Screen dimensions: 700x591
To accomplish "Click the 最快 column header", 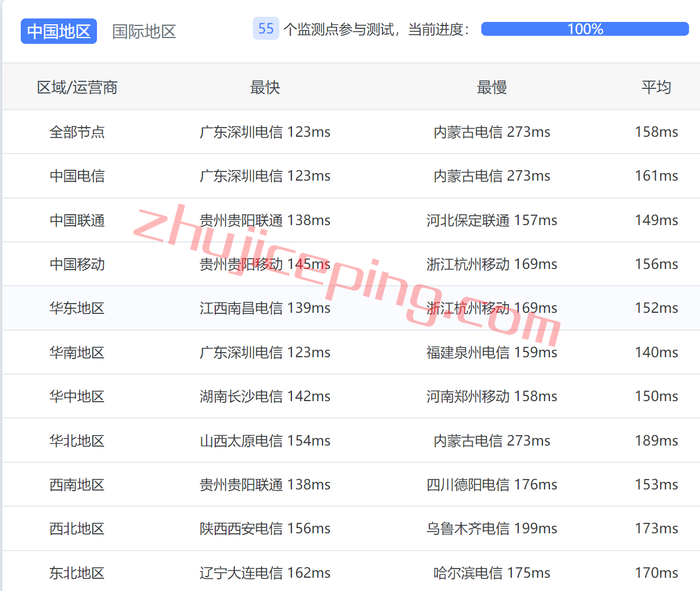I will tap(265, 87).
